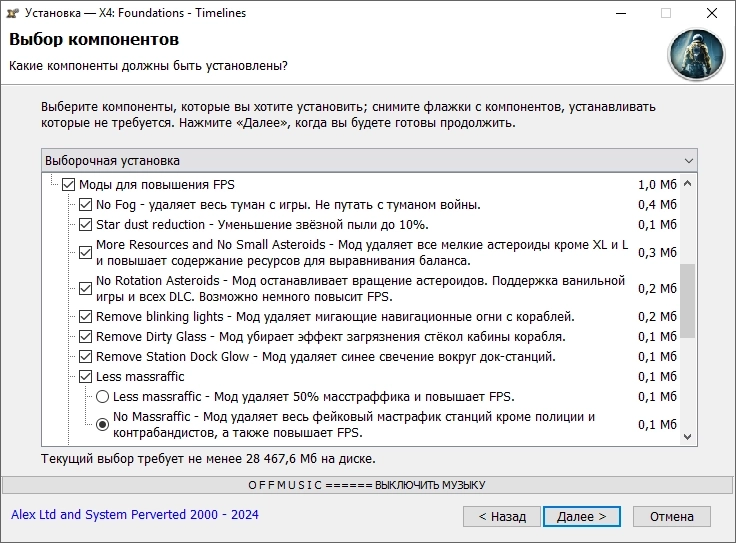Screen dimensions: 736x543
Task: Click the 'Выбор компонентов' heading
Action: (x=94, y=39)
